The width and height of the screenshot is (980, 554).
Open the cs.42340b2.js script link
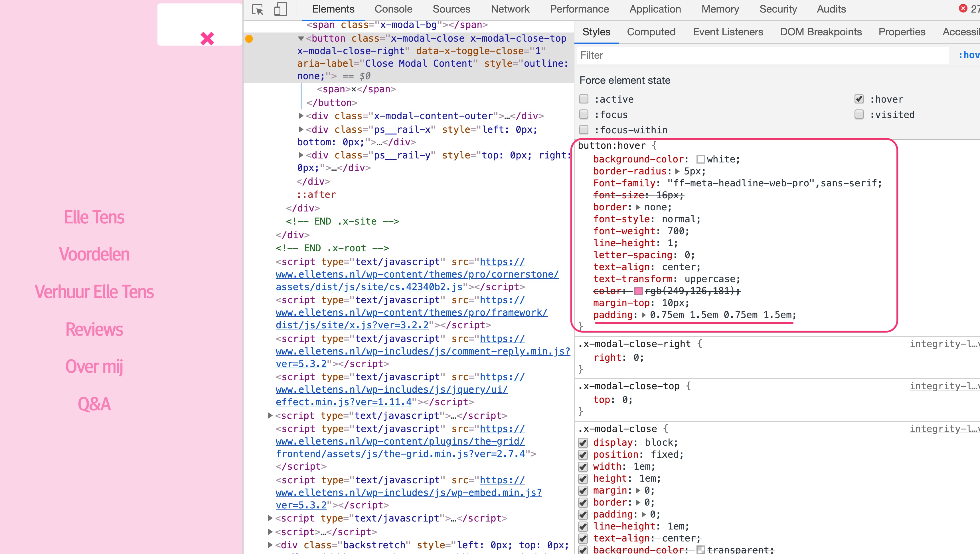[417, 274]
